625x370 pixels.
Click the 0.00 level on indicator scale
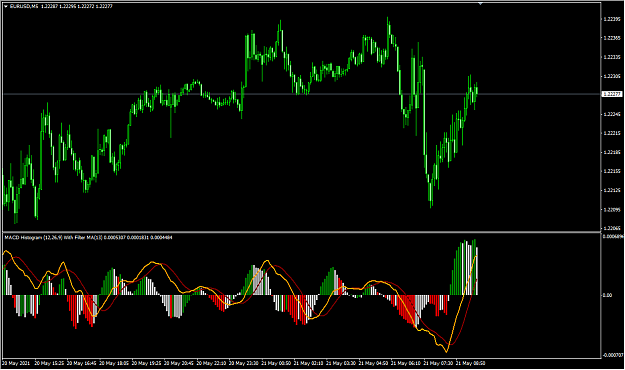(x=607, y=295)
